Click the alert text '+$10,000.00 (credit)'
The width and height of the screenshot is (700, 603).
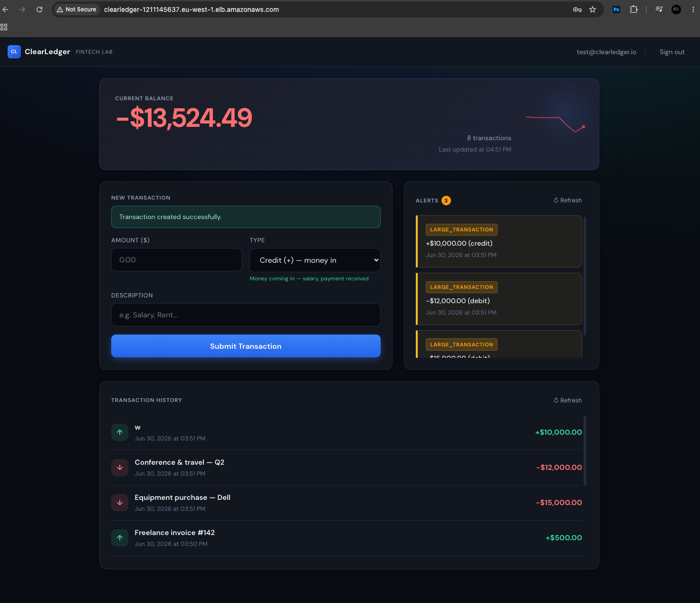pyautogui.click(x=459, y=243)
